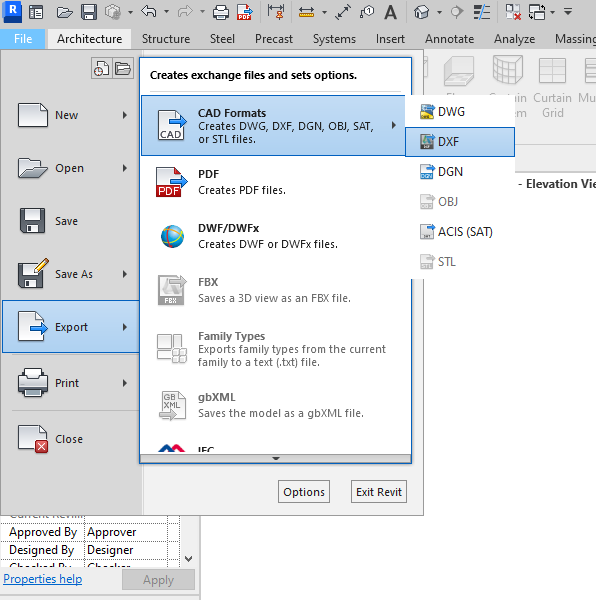Switch to the Systems ribbon tab
The height and width of the screenshot is (600, 596).
click(x=334, y=39)
